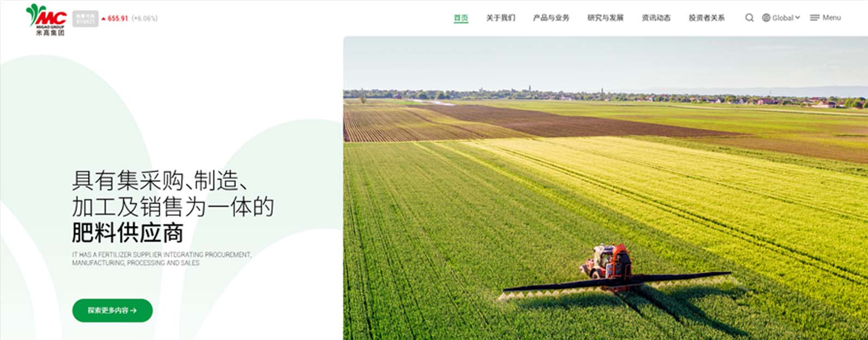Click the Migao Group MC logo

[47, 20]
